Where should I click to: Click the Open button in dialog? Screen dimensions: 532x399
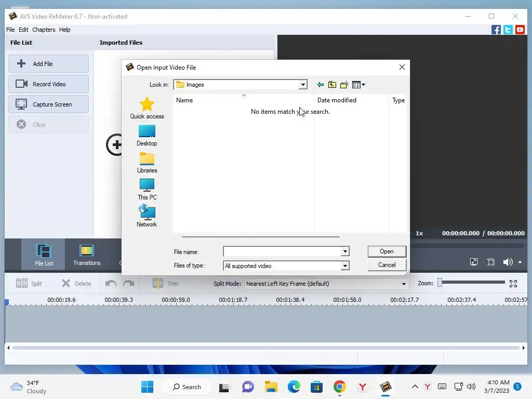[x=387, y=251]
